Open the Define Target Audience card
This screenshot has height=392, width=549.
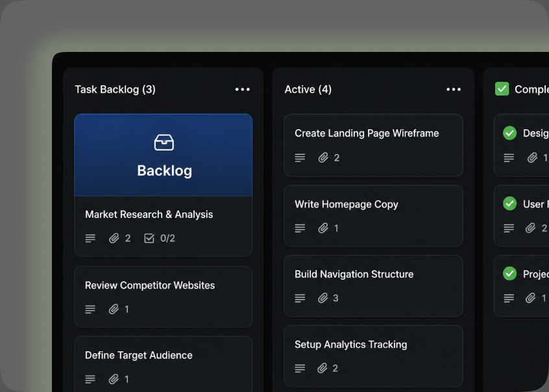tap(163, 364)
